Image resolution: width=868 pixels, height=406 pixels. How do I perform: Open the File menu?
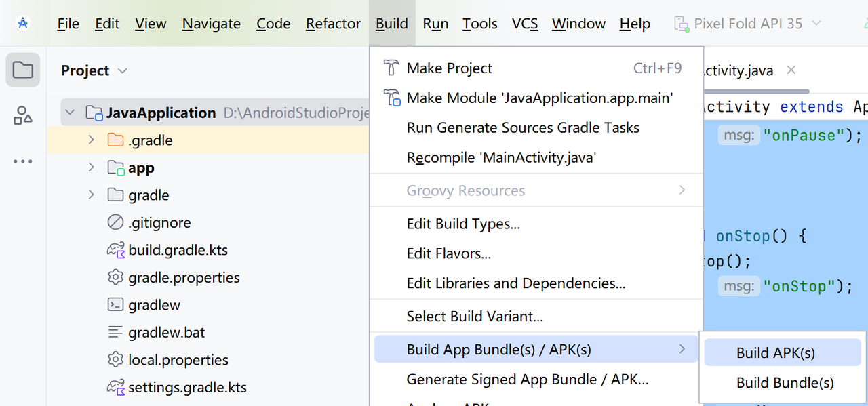68,24
